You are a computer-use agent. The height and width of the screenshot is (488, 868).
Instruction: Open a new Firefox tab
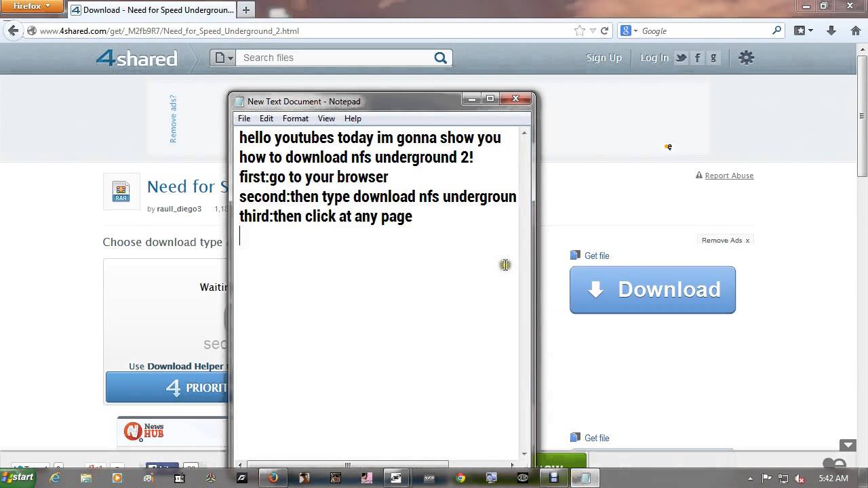tap(246, 10)
